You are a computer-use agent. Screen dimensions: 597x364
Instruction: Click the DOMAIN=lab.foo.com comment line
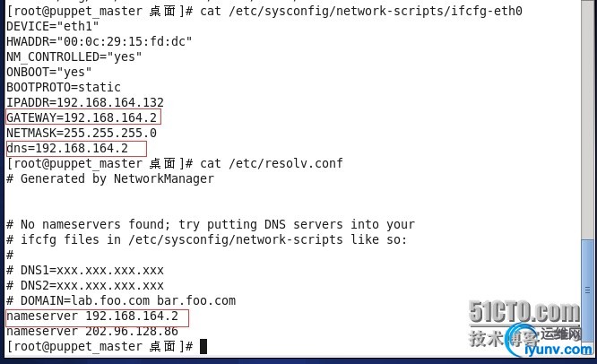(121, 301)
